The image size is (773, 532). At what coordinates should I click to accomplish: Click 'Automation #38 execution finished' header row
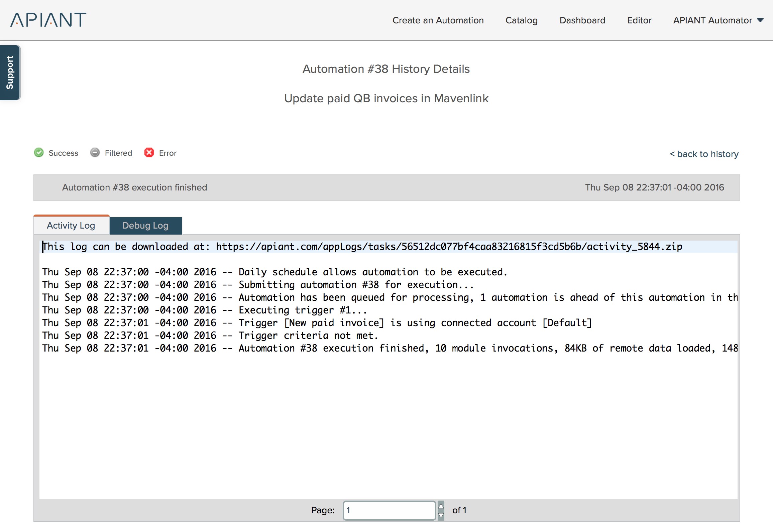pos(387,187)
